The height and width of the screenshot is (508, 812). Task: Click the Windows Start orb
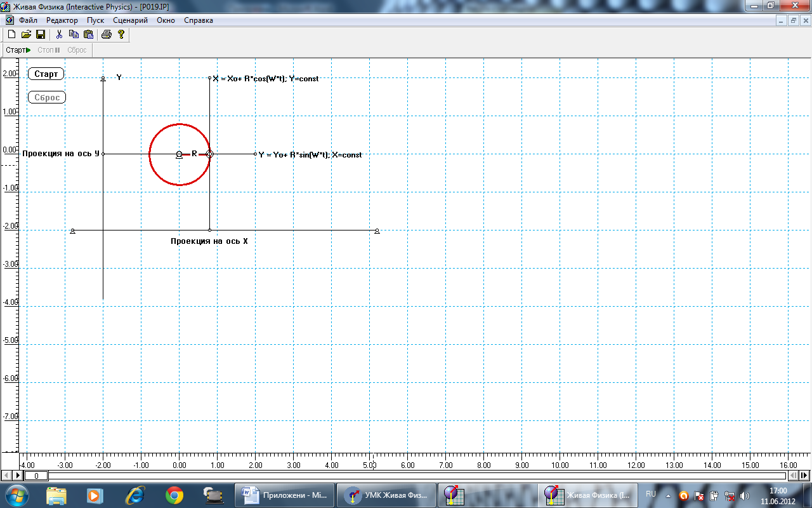click(x=17, y=495)
